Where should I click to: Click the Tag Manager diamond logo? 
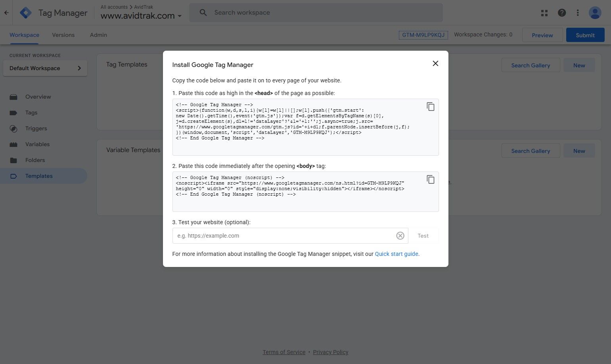26,13
